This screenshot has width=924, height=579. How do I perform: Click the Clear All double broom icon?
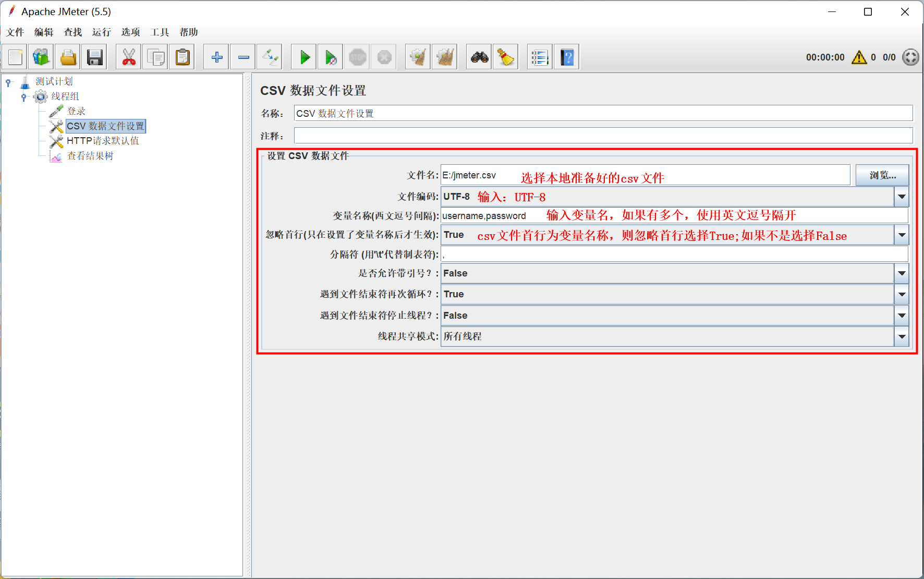(445, 57)
